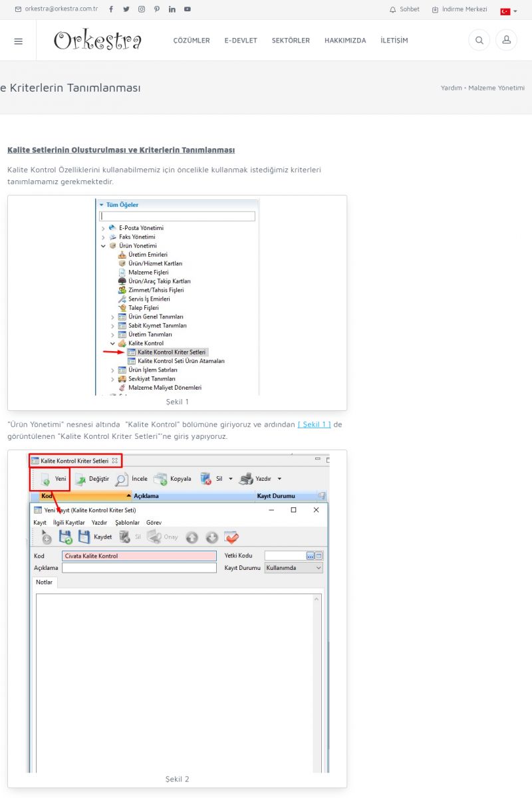Viewport: 532px width, 798px height.
Task: Click the Yetki Kodu input field
Action: pos(285,556)
